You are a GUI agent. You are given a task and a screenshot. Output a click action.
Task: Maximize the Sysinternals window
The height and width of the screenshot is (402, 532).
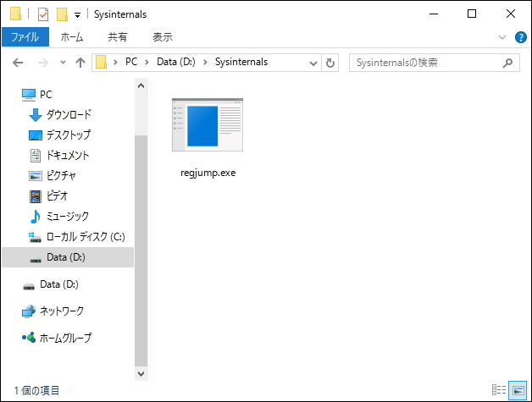coord(472,14)
